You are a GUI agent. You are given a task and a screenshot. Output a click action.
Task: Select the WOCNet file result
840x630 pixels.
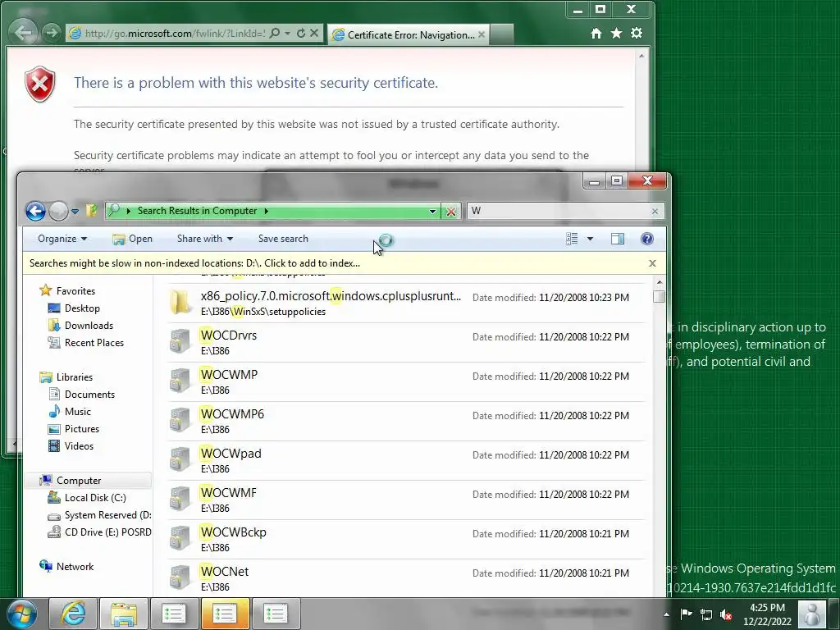[x=406, y=578]
